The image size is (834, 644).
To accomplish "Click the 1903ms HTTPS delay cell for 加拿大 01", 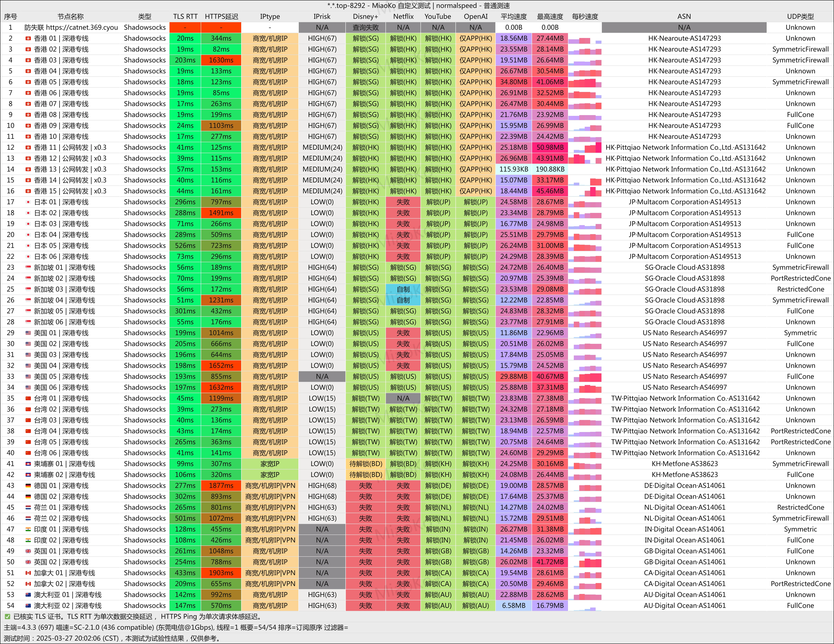I will pos(221,573).
